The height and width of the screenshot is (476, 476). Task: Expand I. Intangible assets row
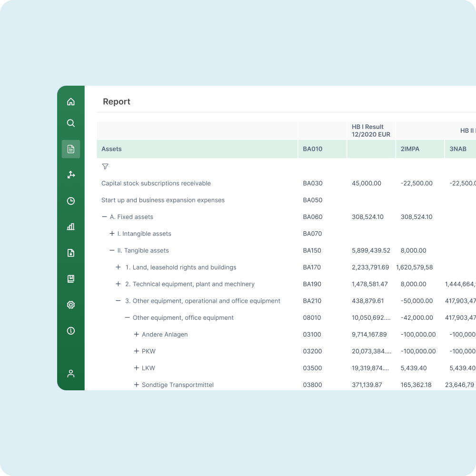(112, 234)
